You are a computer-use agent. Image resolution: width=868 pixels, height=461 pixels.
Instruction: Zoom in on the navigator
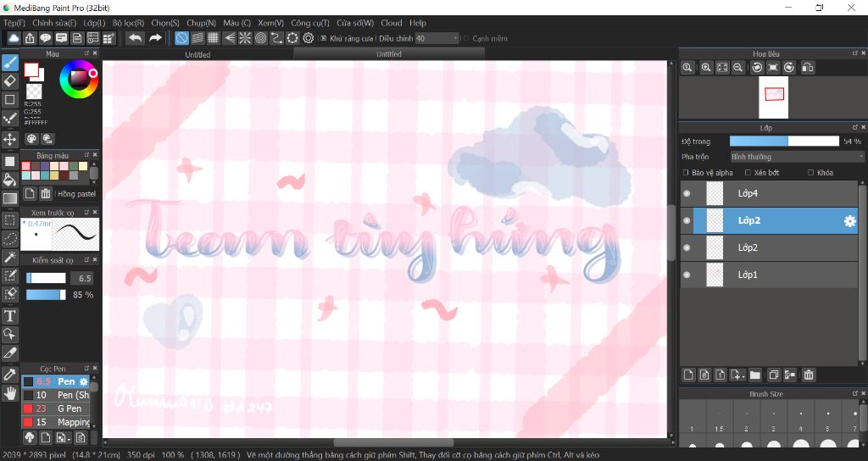[706, 68]
